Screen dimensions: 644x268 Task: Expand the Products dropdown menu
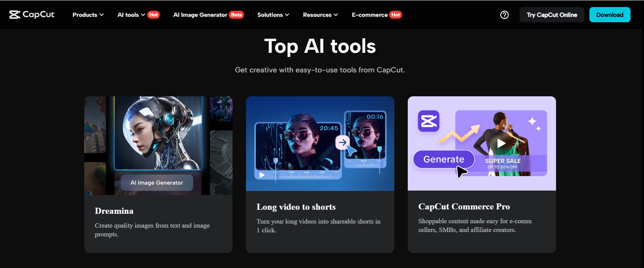(88, 15)
